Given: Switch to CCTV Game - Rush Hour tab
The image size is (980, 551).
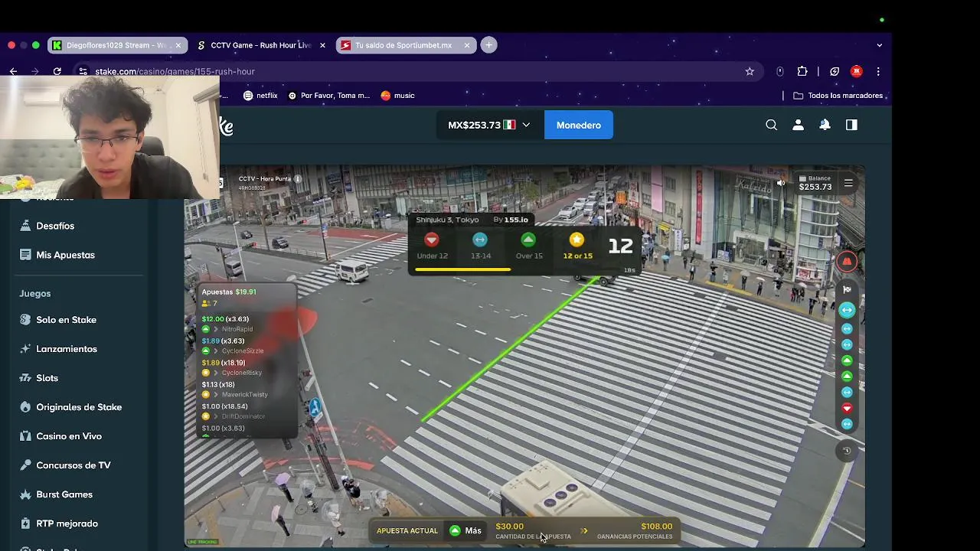Looking at the screenshot, I should coord(260,45).
